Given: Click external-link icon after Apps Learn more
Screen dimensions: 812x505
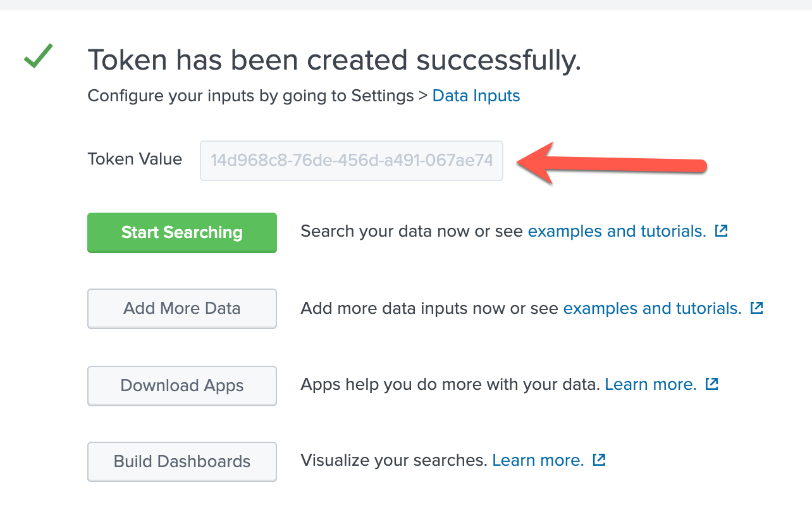Looking at the screenshot, I should click(x=712, y=384).
